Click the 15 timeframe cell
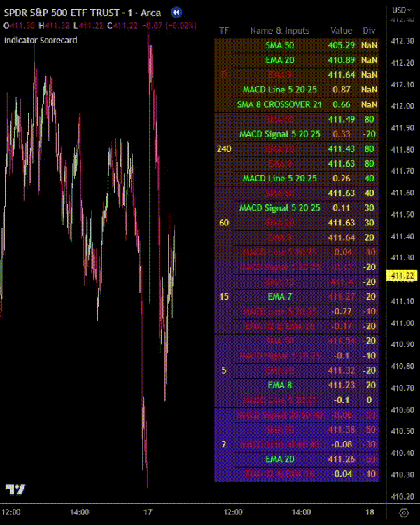This screenshot has width=420, height=525. click(x=224, y=297)
